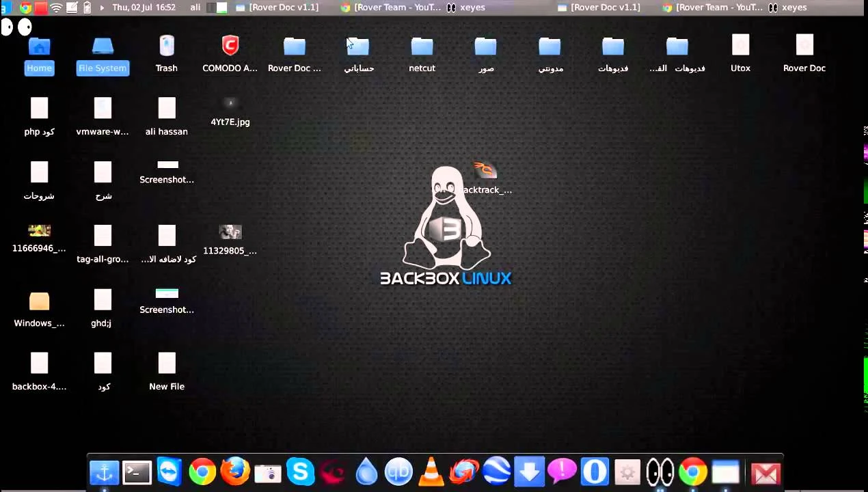Open the blue download arrow app in dock
868x492 pixels.
coord(529,471)
